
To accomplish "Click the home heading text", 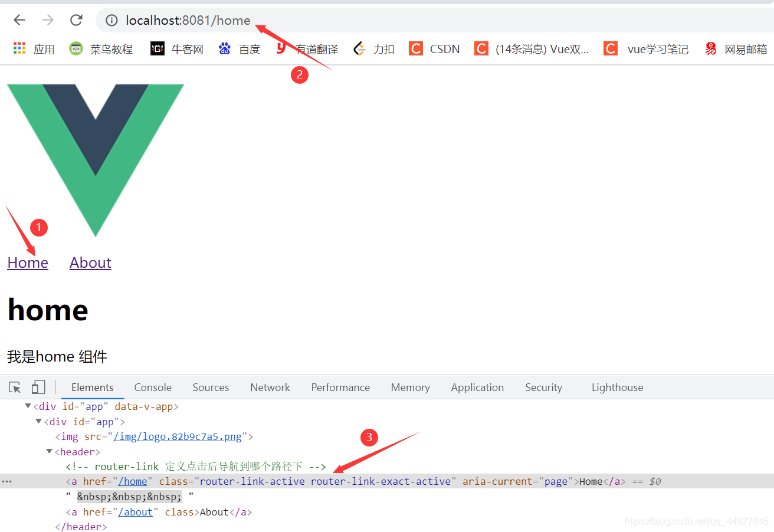I will [48, 310].
